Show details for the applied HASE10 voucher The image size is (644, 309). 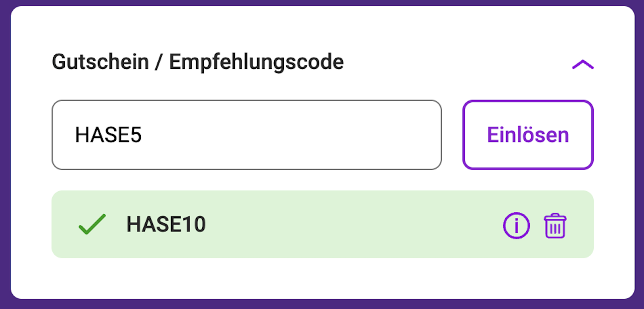[x=516, y=226]
